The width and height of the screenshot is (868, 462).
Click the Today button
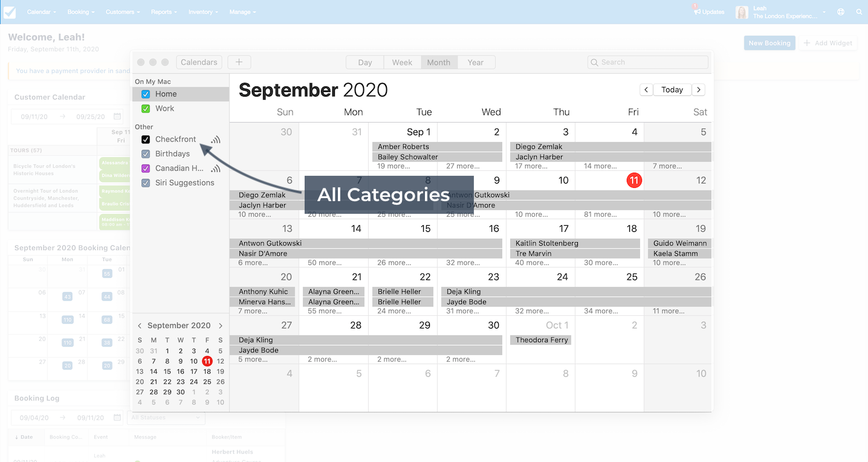[x=672, y=89]
